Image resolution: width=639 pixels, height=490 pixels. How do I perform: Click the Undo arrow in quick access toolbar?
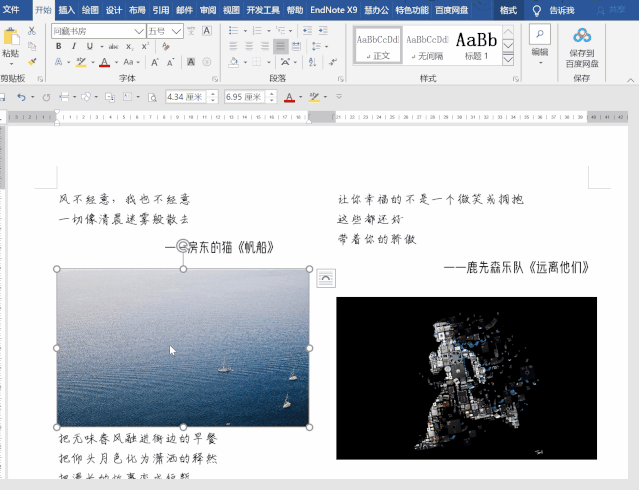click(20, 97)
